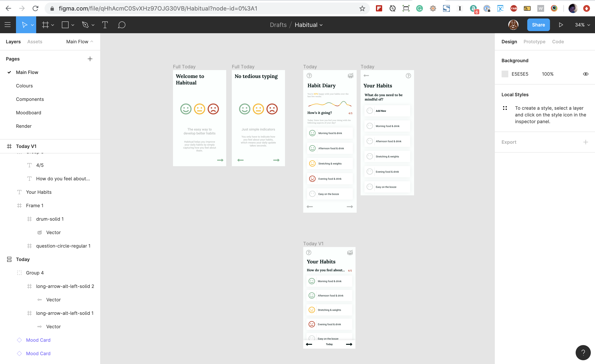This screenshot has width=595, height=364.
Task: Toggle background visibility eye icon
Action: tap(585, 74)
